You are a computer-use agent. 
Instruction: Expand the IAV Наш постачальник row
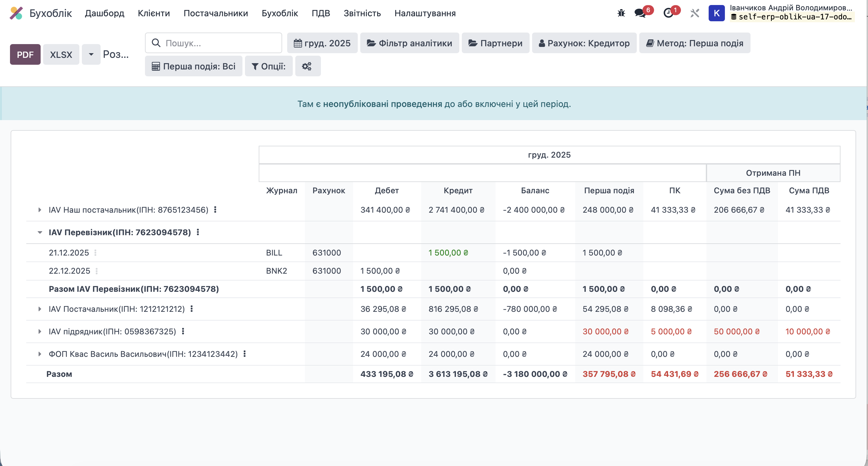[39, 210]
